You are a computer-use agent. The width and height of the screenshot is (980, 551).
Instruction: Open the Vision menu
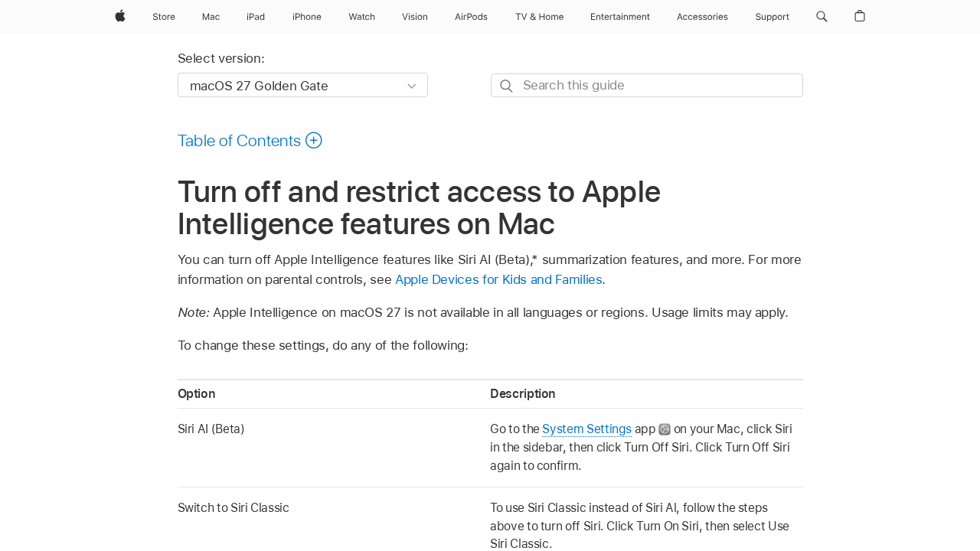coord(415,17)
